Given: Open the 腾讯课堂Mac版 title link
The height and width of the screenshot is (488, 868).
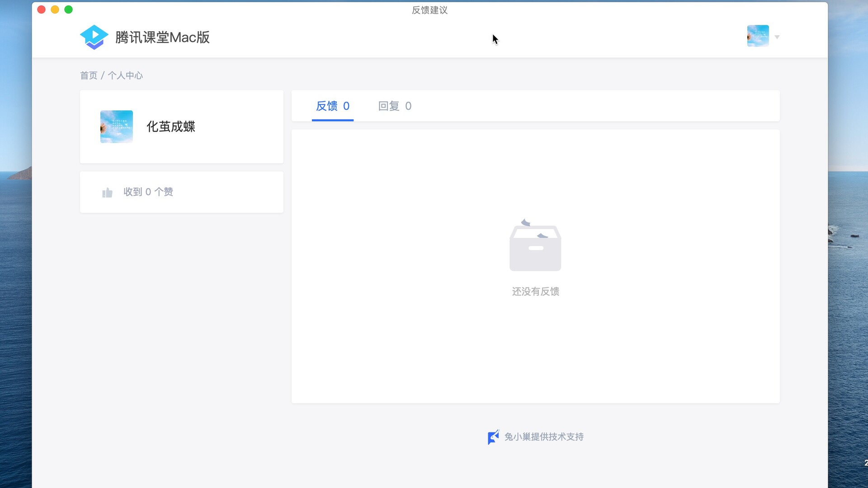Looking at the screenshot, I should click(162, 38).
